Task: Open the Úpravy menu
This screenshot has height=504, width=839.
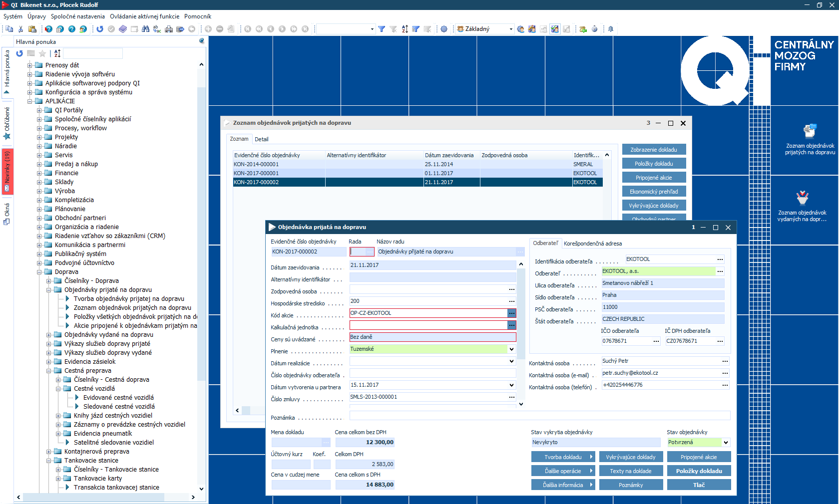Action: click(36, 16)
